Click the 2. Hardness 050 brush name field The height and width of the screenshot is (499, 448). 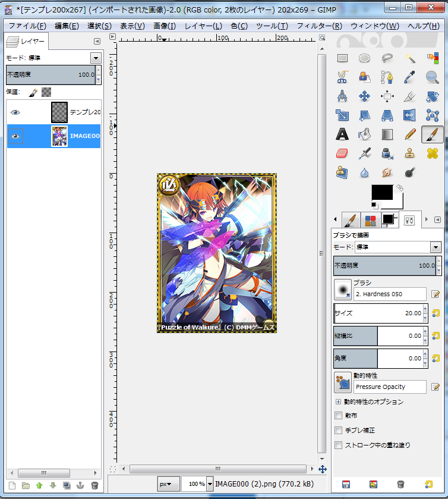click(390, 294)
